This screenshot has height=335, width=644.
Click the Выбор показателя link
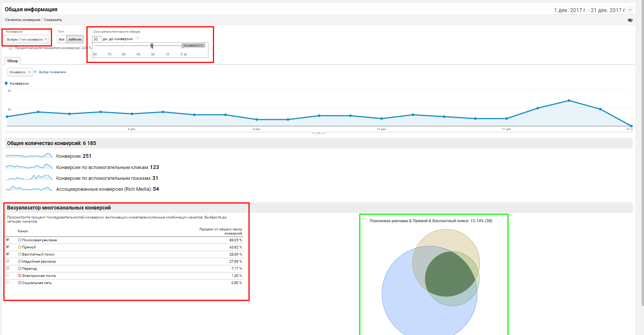pyautogui.click(x=52, y=72)
